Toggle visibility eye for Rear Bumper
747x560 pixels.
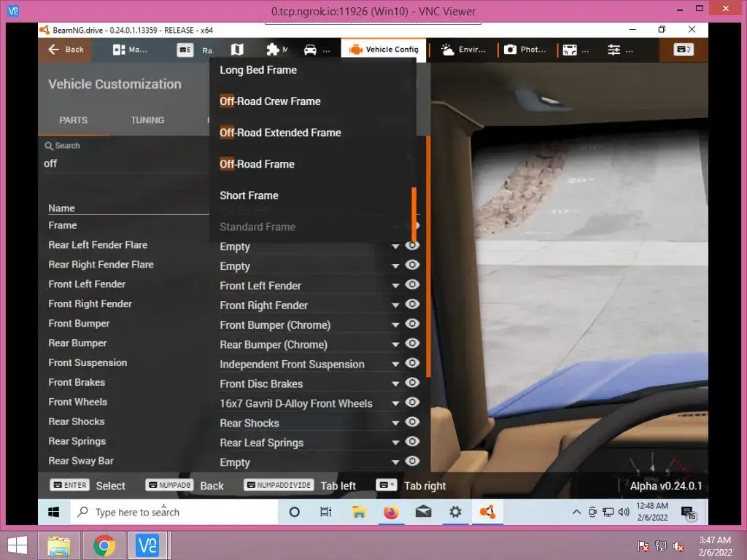click(412, 343)
